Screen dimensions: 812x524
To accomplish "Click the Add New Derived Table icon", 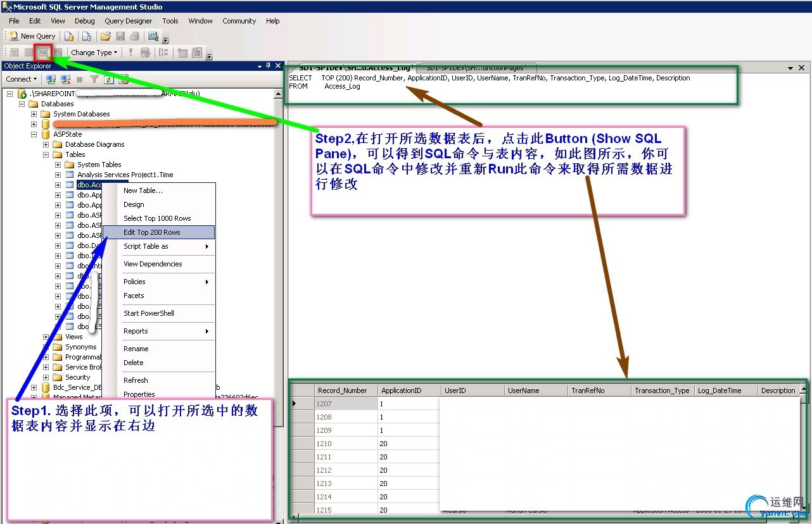I will click(197, 53).
